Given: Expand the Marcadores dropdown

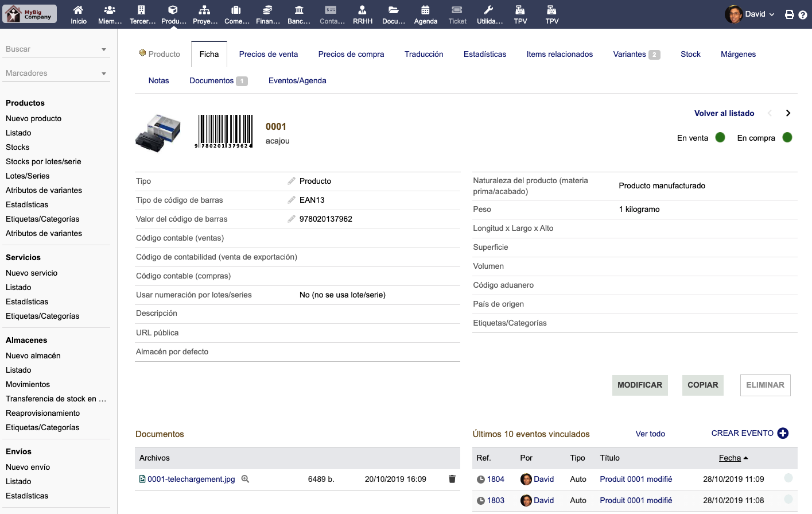Looking at the screenshot, I should coord(104,74).
